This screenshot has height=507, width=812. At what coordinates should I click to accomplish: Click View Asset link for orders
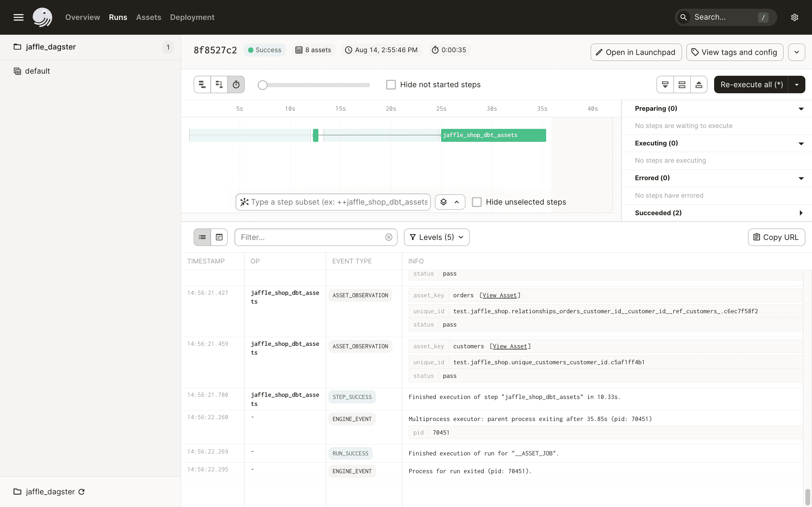[499, 295]
